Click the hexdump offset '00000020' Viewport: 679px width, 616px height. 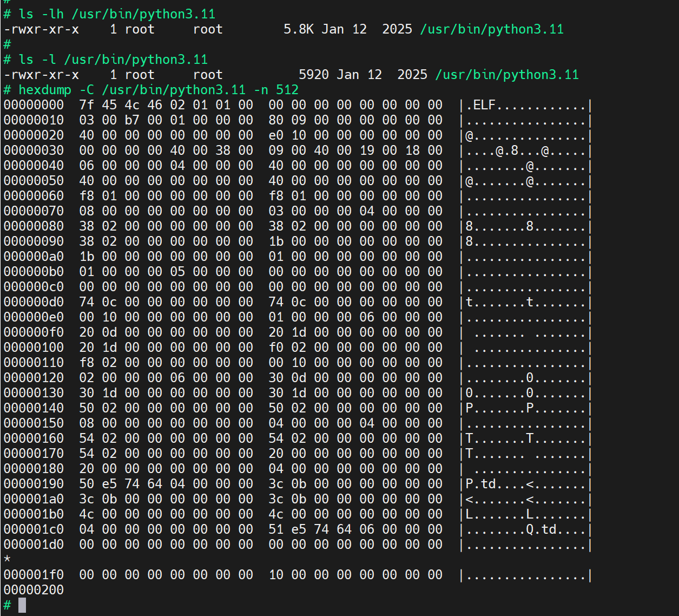34,135
